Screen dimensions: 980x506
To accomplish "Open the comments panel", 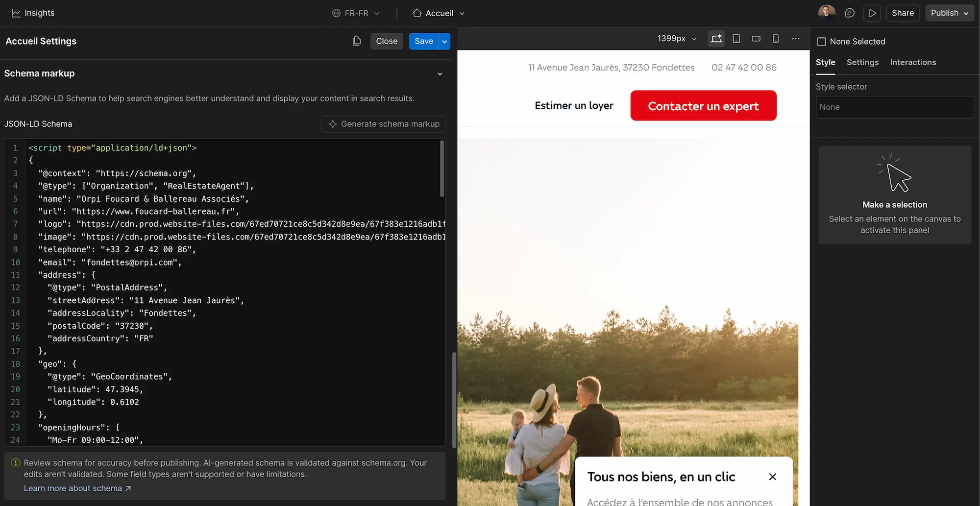I will (850, 13).
